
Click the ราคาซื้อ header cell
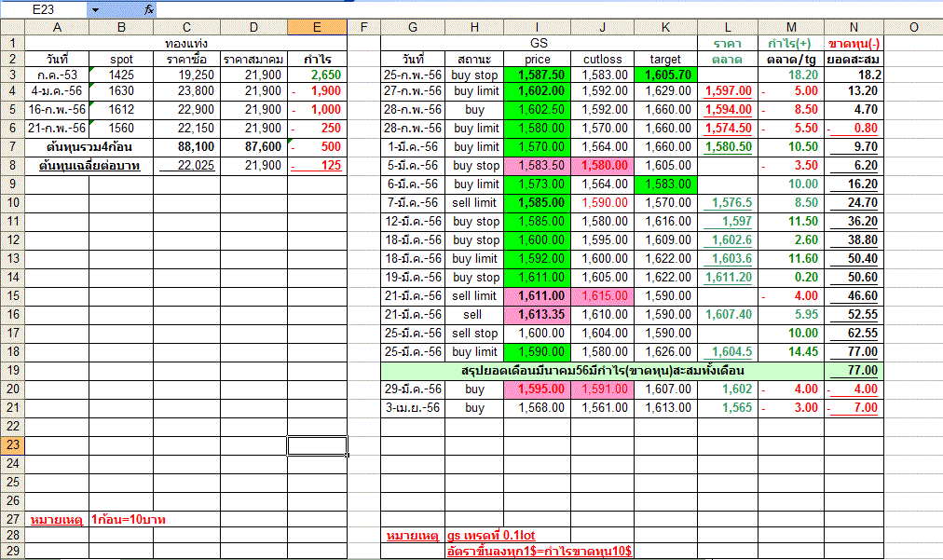pos(186,59)
